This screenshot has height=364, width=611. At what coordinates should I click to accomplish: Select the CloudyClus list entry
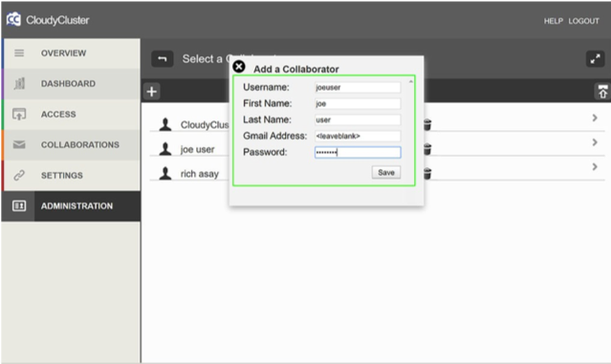coord(205,124)
